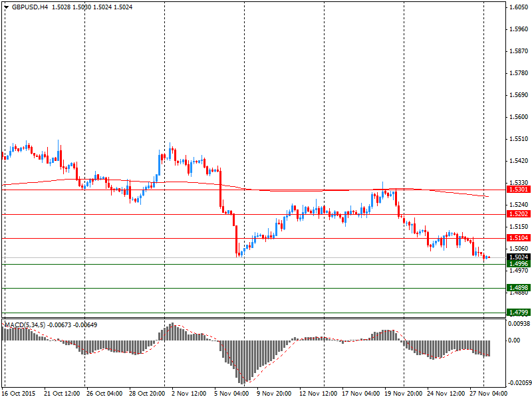Select the 1.5104 red price level label
The width and height of the screenshot is (532, 399).
[519, 238]
